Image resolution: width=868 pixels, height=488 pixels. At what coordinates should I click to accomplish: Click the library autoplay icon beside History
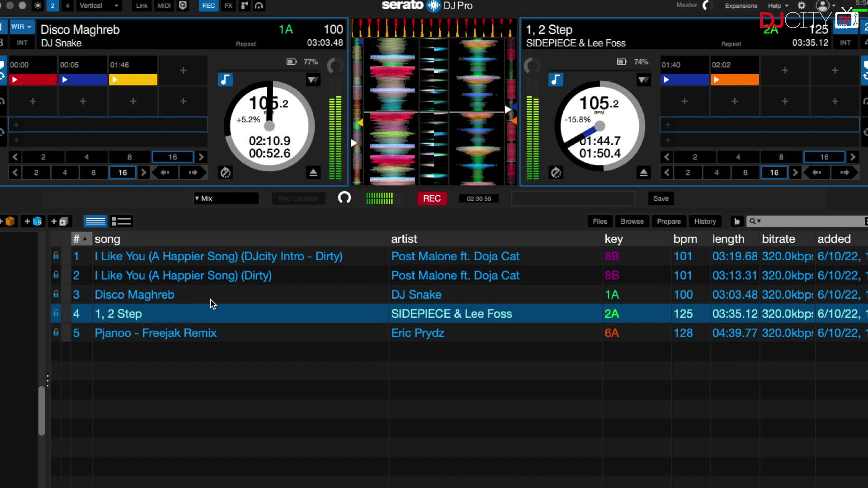pos(737,221)
